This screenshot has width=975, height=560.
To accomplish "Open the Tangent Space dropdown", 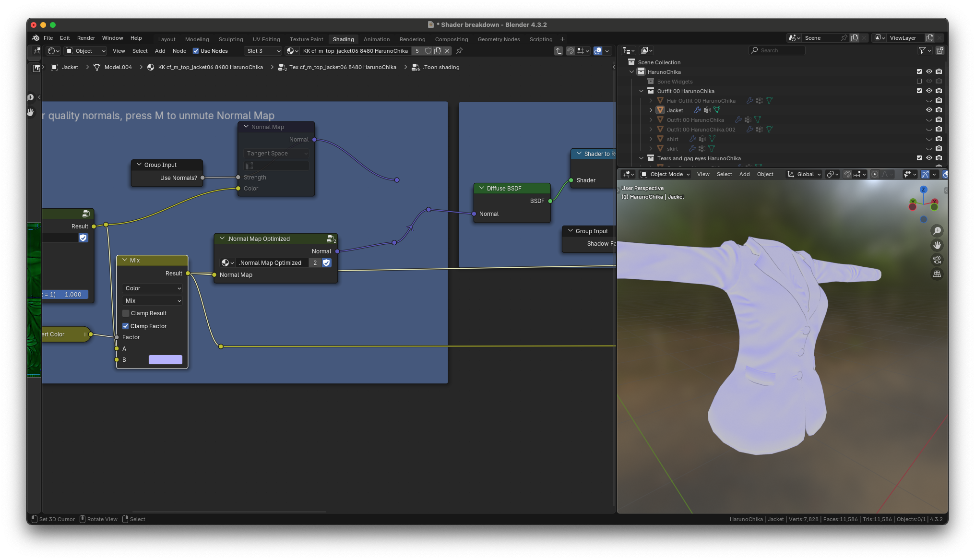I will pos(276,154).
